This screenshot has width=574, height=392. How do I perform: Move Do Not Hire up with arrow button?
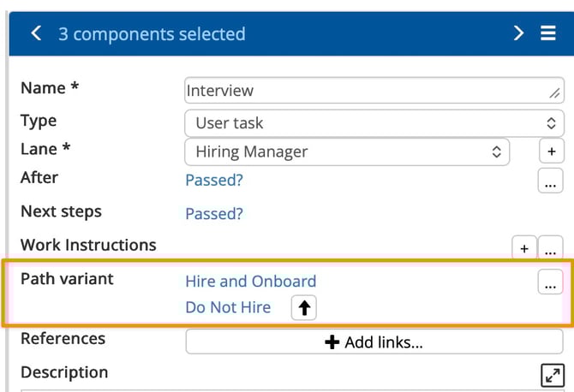click(x=303, y=307)
